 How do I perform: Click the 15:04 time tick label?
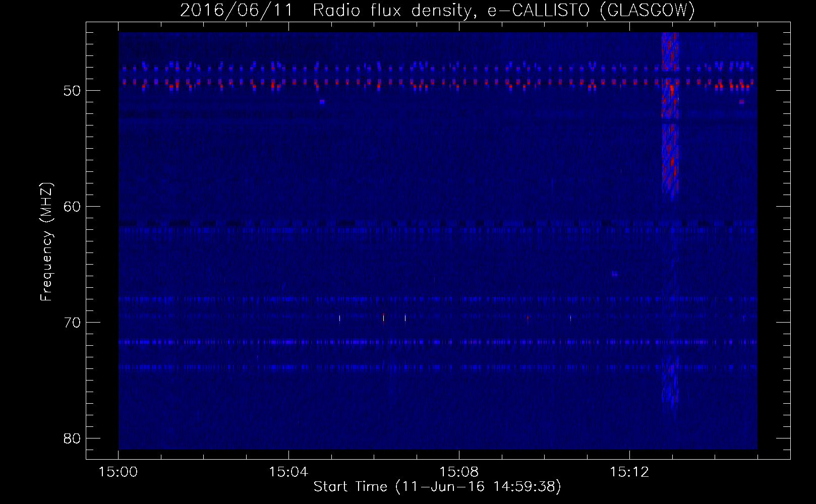coord(288,472)
